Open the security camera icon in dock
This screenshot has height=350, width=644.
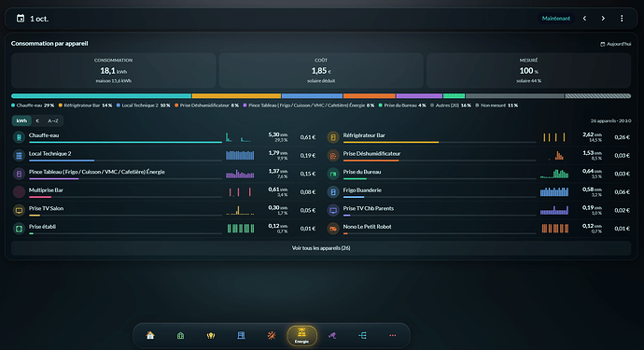point(332,336)
